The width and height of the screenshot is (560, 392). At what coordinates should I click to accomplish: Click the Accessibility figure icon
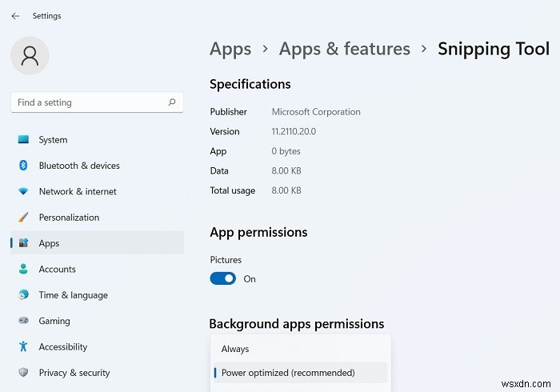click(23, 346)
